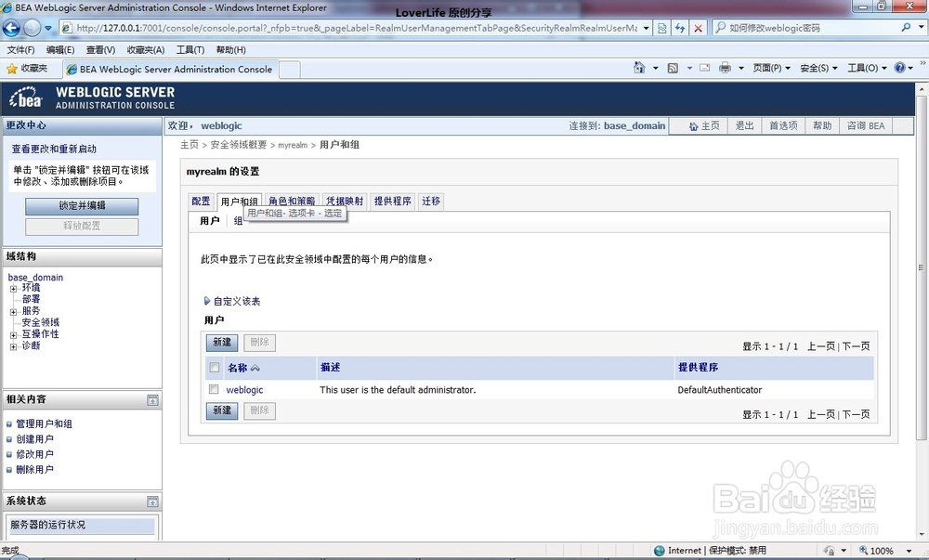This screenshot has height=560, width=929.
Task: Click the red Stop loading icon
Action: [x=698, y=29]
